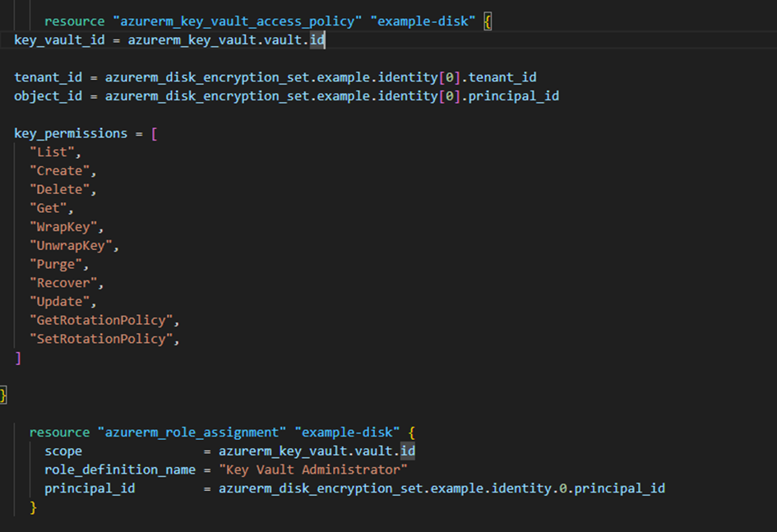Click the "Key Vault Administrator" role string

click(x=313, y=470)
